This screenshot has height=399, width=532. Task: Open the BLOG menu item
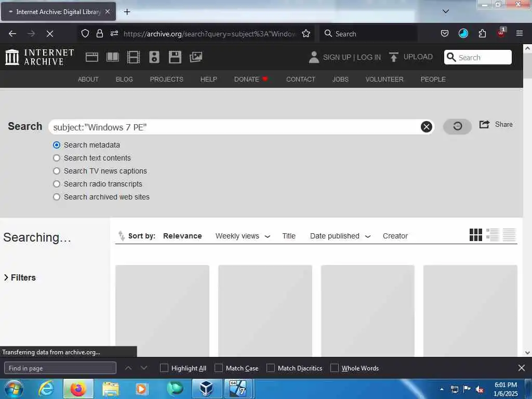point(124,79)
